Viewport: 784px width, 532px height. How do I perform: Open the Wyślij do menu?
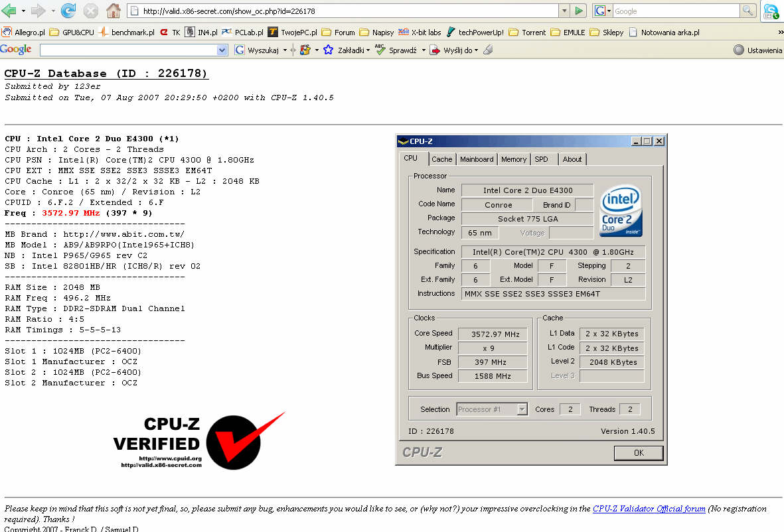[x=454, y=50]
